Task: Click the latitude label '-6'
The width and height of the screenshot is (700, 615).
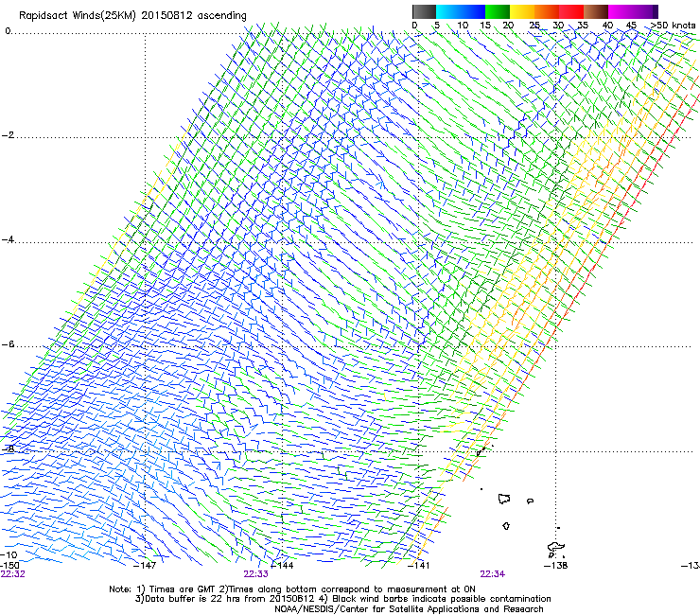Action: click(8, 344)
